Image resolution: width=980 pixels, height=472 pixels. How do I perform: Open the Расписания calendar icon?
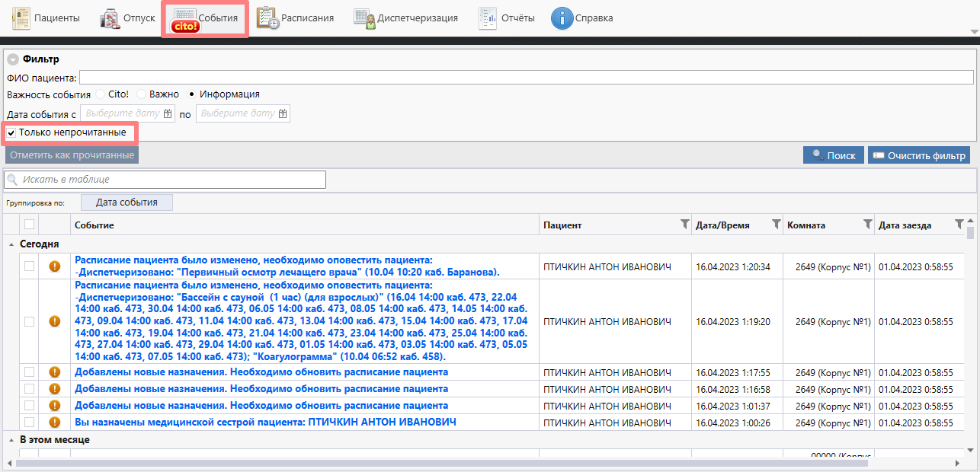coord(267,18)
